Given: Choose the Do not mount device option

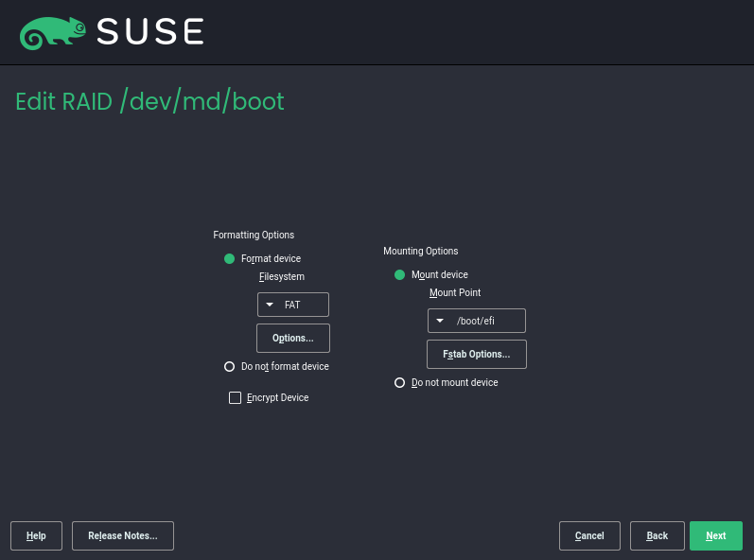Looking at the screenshot, I should (399, 383).
